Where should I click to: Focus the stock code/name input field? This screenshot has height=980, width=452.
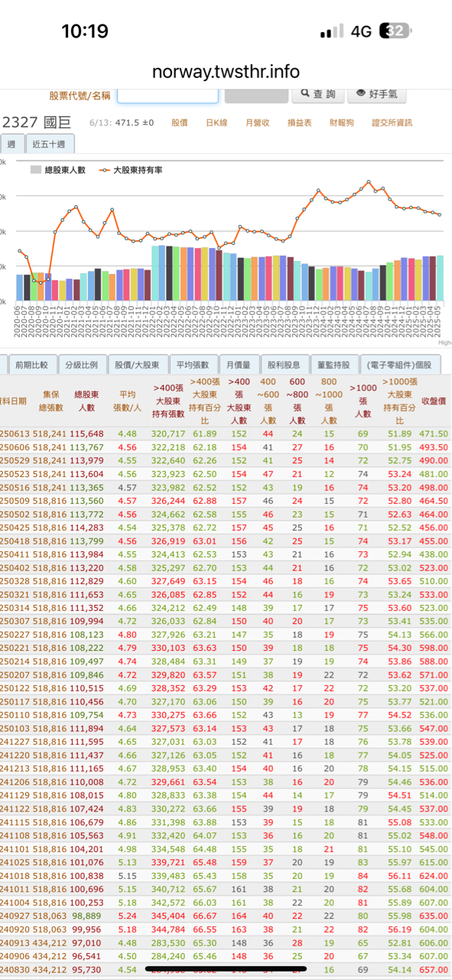tap(167, 95)
